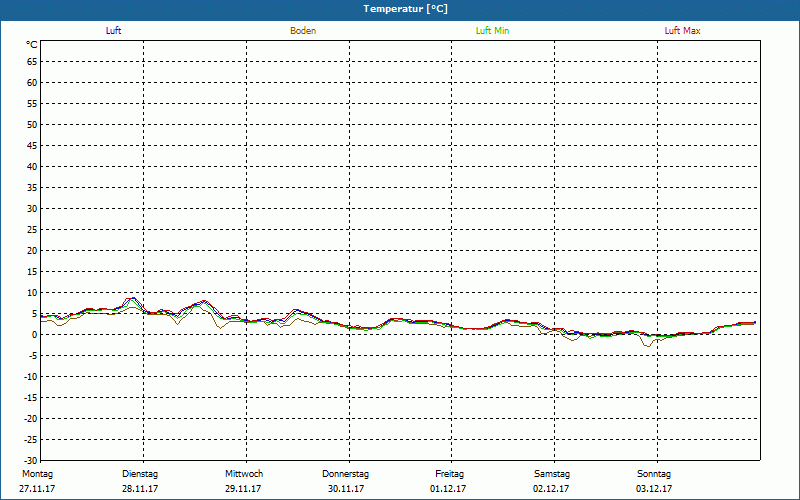This screenshot has height=500, width=800.
Task: Click the Freitag day label
Action: 449,474
